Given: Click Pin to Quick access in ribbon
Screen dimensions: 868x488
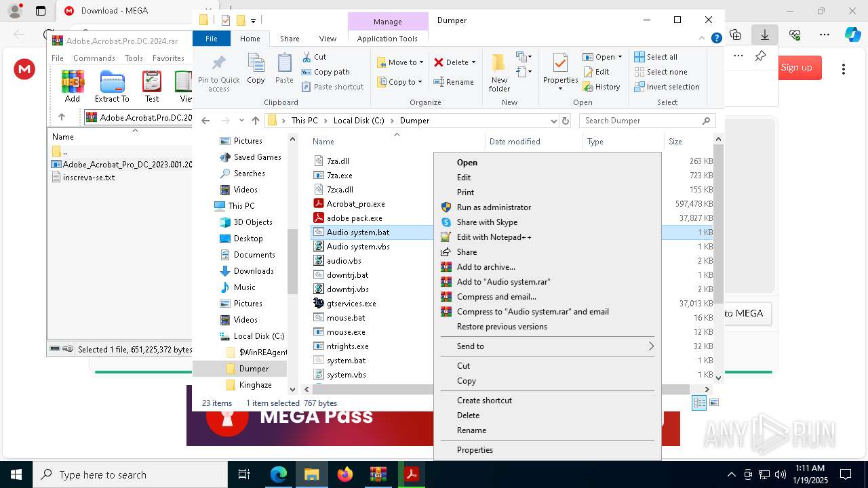Looking at the screenshot, I should (x=218, y=73).
